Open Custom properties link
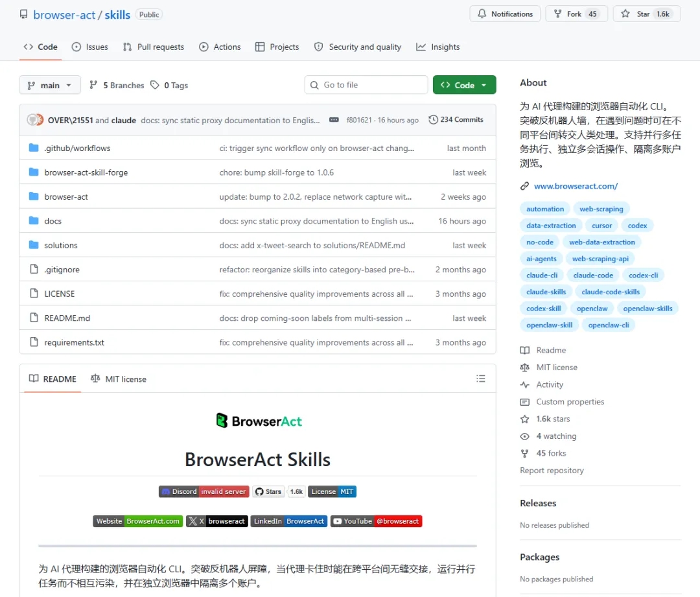 click(563, 402)
